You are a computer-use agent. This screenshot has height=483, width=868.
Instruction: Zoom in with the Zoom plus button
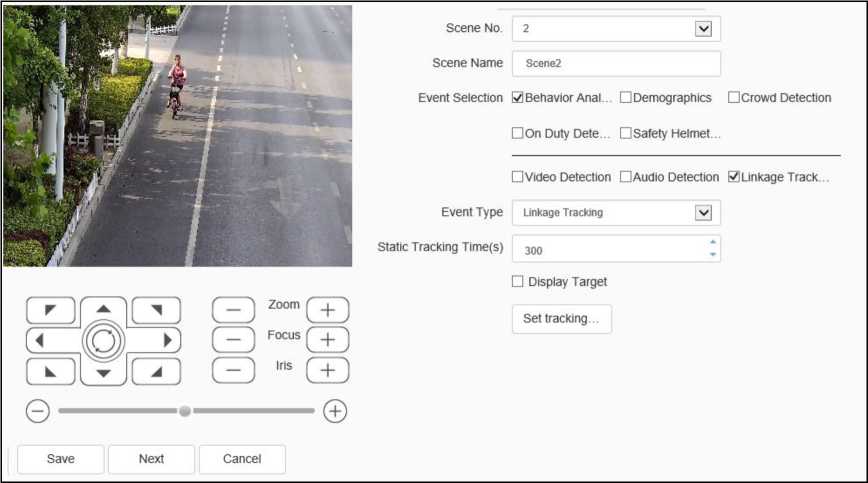[x=327, y=310]
